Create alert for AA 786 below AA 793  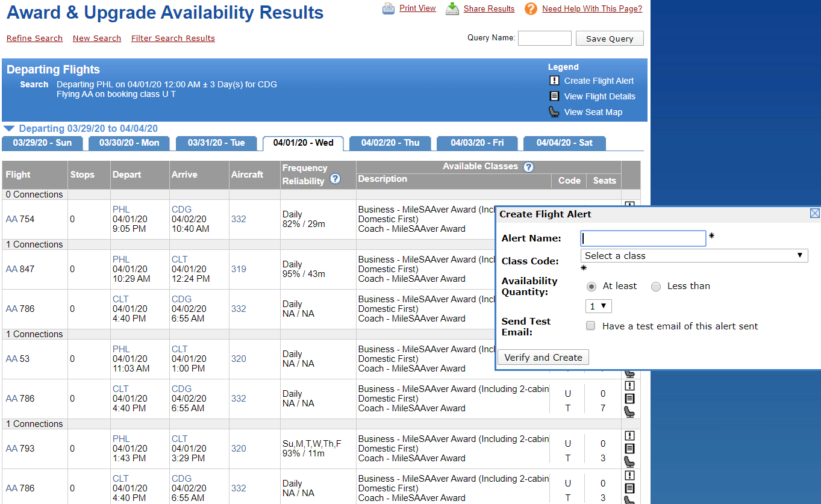tap(629, 476)
